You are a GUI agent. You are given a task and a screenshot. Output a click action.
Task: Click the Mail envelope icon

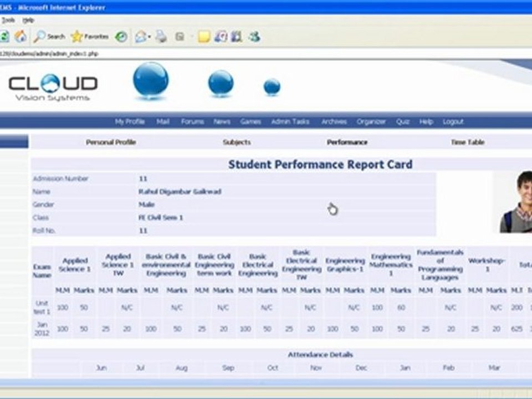click(x=141, y=37)
